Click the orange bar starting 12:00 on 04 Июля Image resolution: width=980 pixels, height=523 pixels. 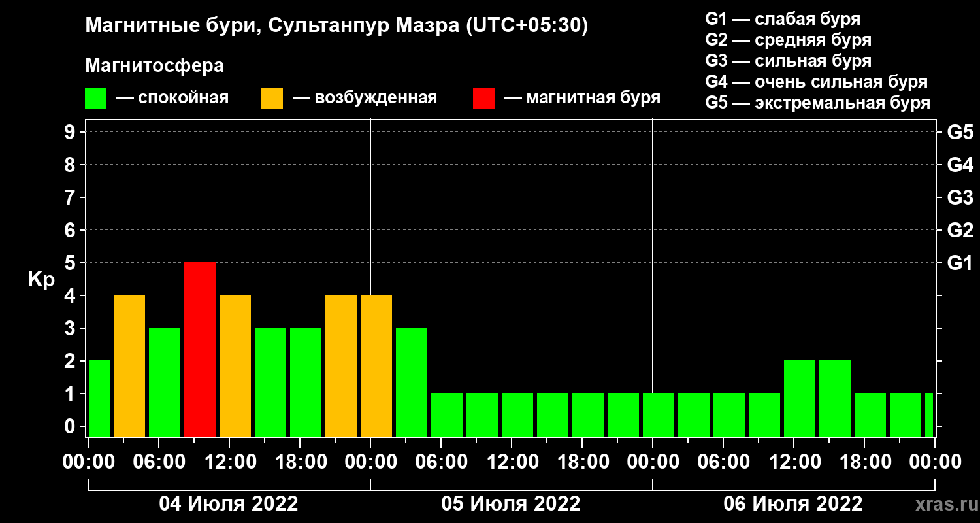[235, 365]
